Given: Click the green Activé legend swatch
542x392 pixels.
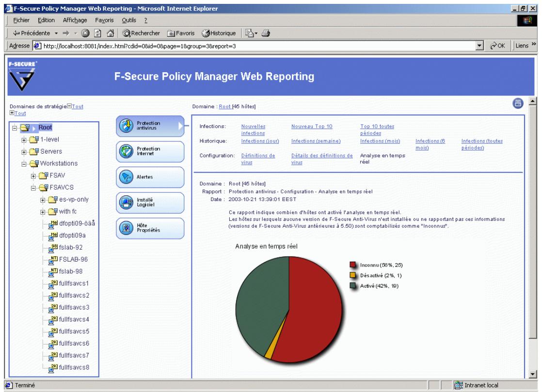Looking at the screenshot, I should click(x=352, y=285).
